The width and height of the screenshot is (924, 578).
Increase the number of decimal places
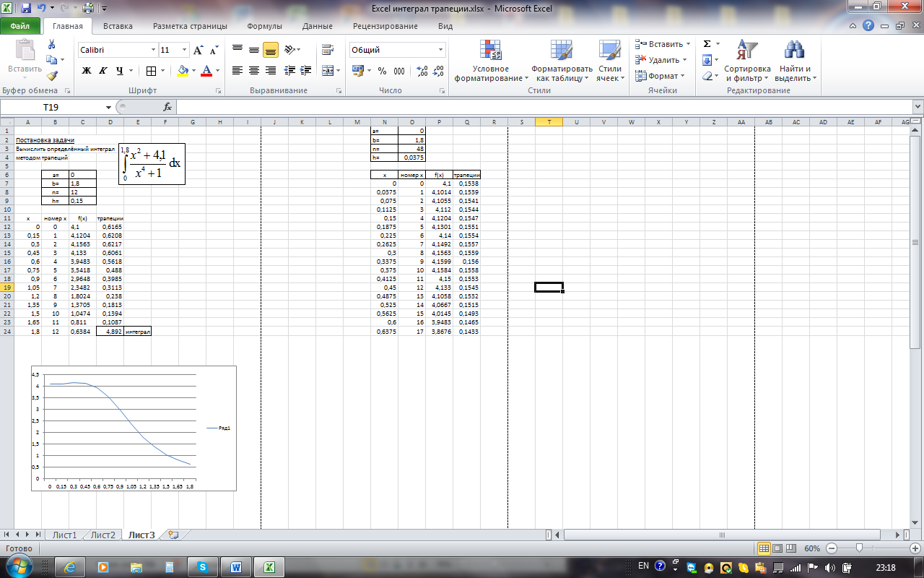click(422, 71)
